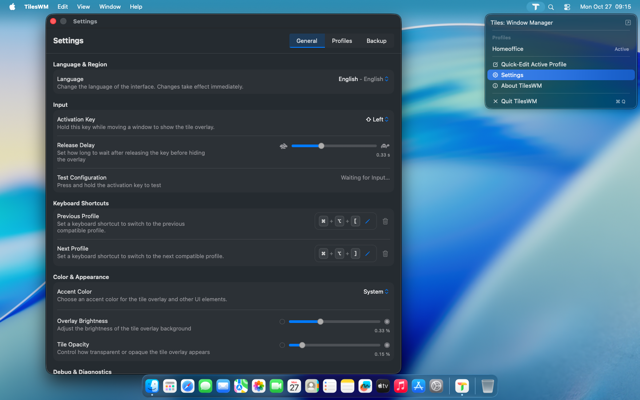Edit the Previous Profile shortcut with pencil icon
Viewport: 640px width, 400px height.
click(x=367, y=221)
